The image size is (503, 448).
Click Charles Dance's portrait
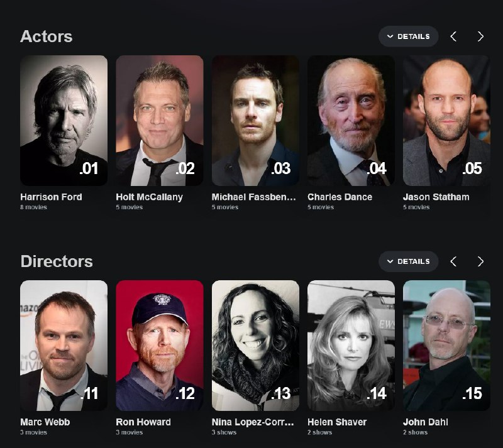point(351,121)
